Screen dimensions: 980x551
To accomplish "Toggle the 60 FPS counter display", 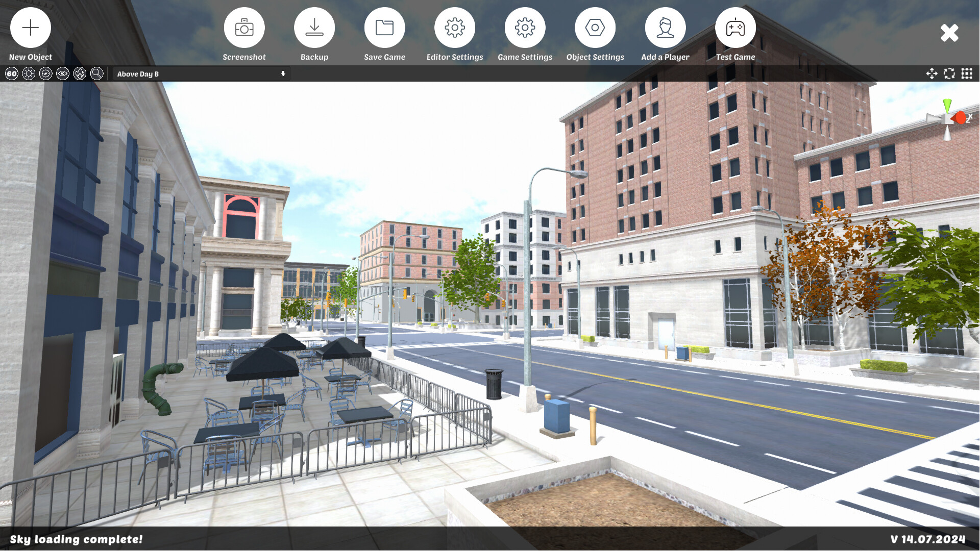I will coord(12,74).
